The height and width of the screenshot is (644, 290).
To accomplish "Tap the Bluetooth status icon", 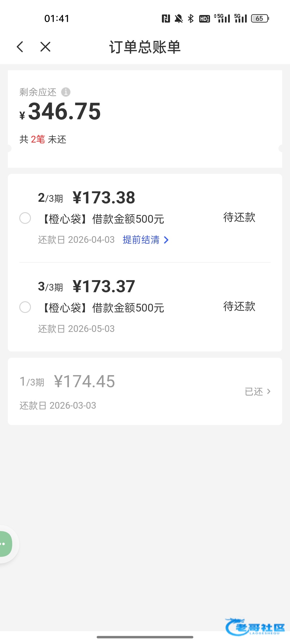I will point(191,19).
